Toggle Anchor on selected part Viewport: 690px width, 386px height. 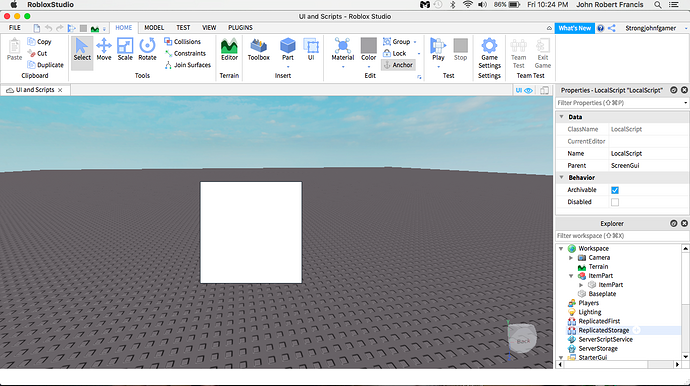point(398,65)
